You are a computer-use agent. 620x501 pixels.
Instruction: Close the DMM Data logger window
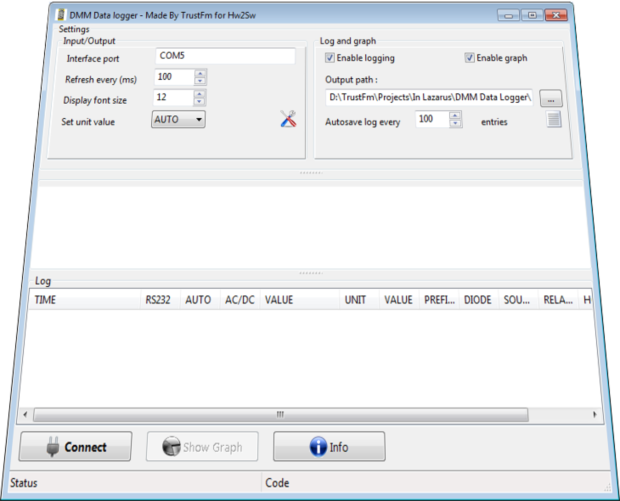pos(556,15)
